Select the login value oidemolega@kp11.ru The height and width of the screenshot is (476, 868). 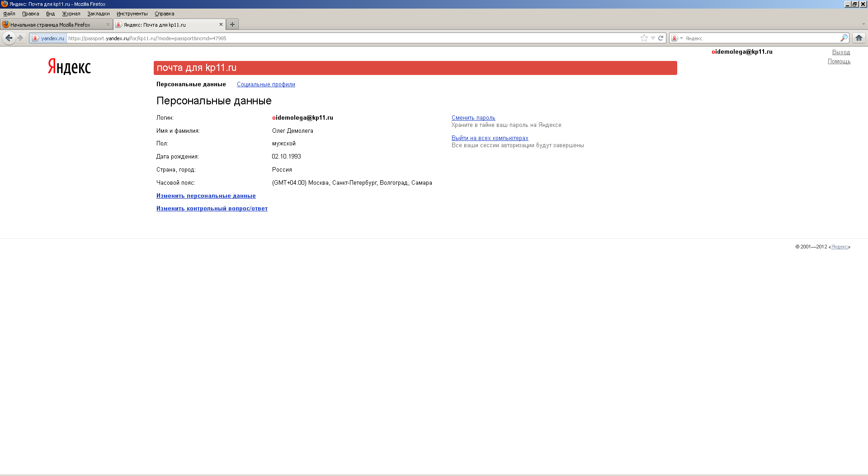302,118
